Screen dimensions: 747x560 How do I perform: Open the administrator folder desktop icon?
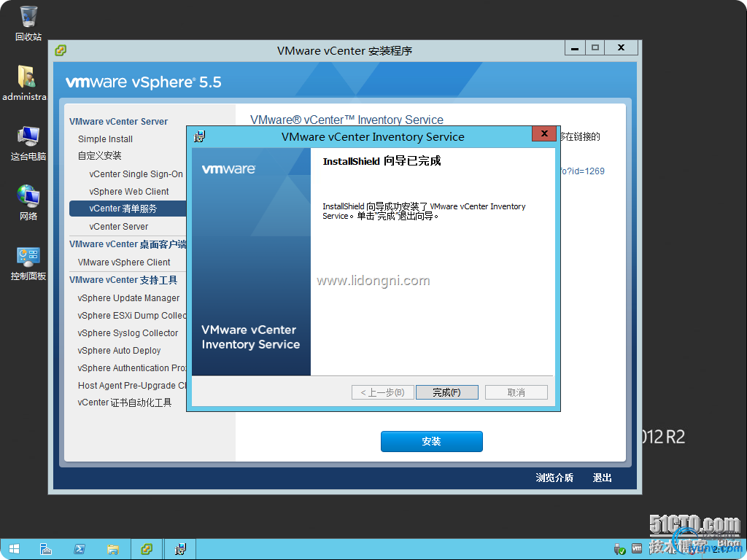coord(25,83)
